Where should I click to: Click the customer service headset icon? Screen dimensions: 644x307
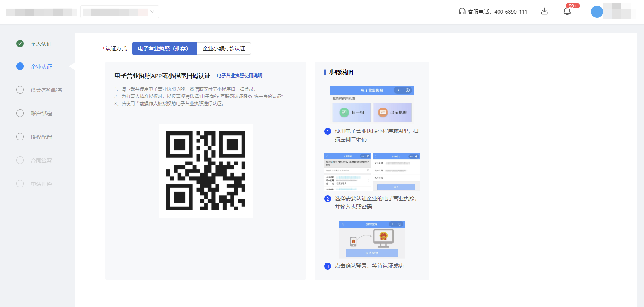point(462,11)
